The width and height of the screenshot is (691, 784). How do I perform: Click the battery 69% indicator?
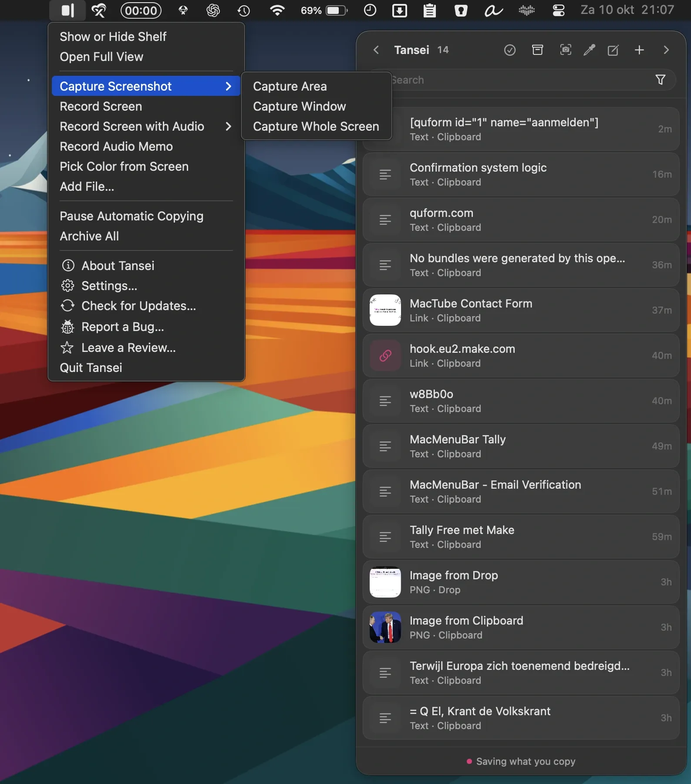point(324,10)
